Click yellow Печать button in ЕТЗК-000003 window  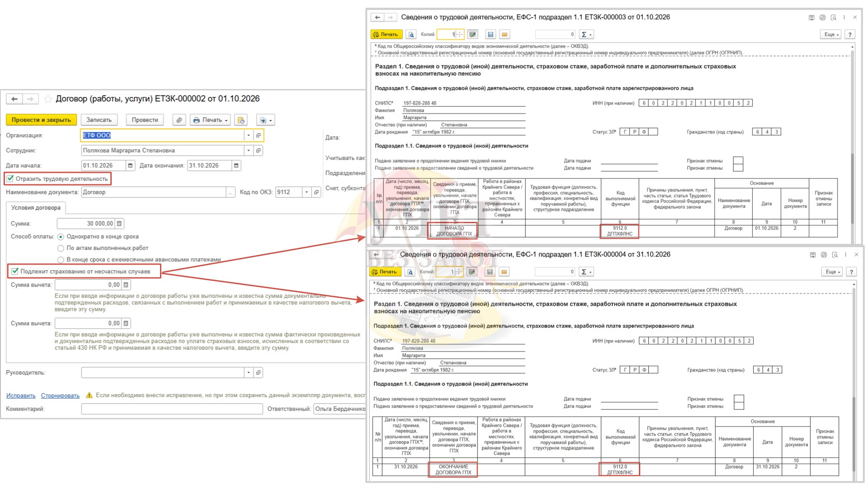point(387,34)
